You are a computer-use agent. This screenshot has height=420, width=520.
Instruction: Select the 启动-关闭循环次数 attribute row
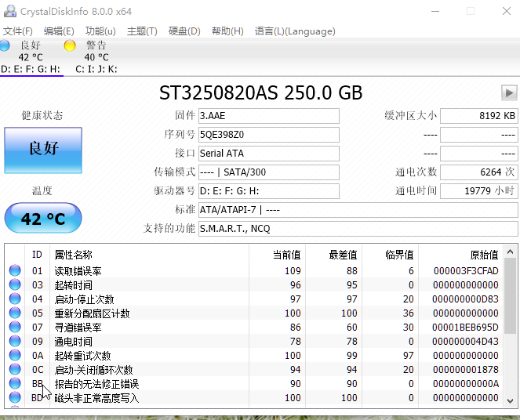(x=253, y=369)
